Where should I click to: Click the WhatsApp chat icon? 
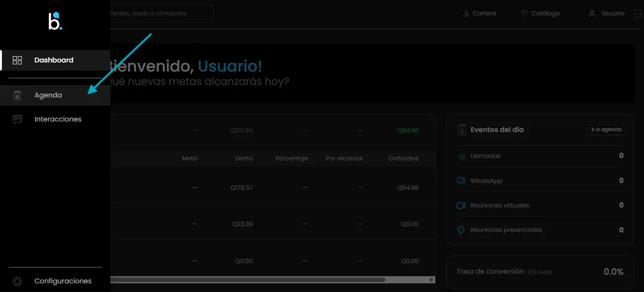pyautogui.click(x=461, y=181)
